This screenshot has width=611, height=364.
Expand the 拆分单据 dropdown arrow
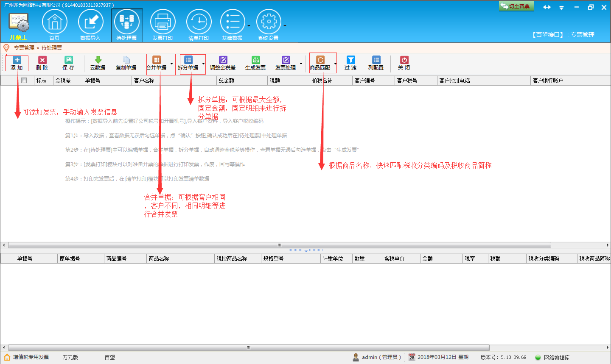(x=204, y=64)
